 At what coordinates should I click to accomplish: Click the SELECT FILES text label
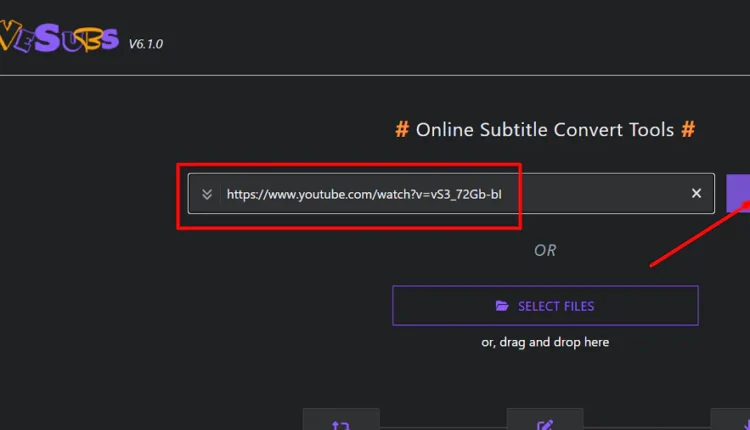pyautogui.click(x=556, y=306)
